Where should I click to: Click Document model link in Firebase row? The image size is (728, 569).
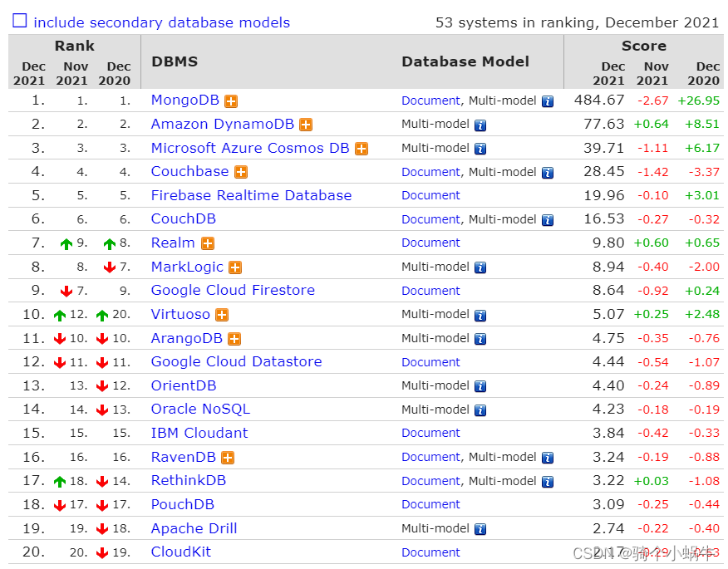click(430, 195)
